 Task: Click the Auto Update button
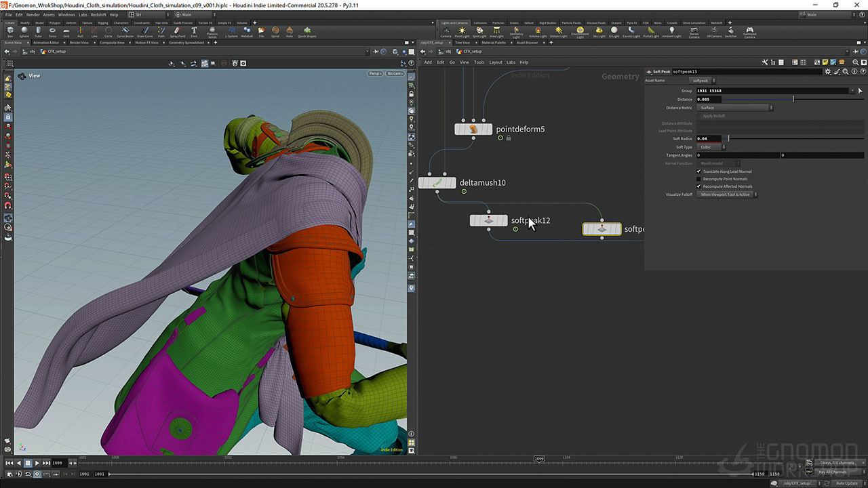tap(846, 483)
